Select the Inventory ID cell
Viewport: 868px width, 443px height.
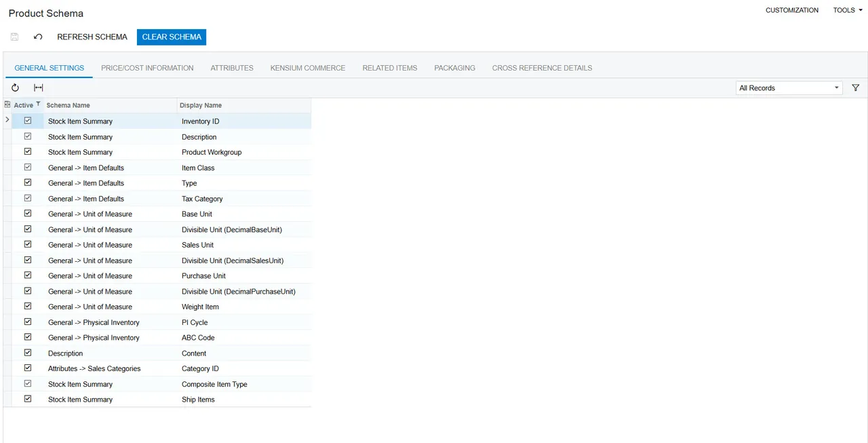click(x=244, y=121)
